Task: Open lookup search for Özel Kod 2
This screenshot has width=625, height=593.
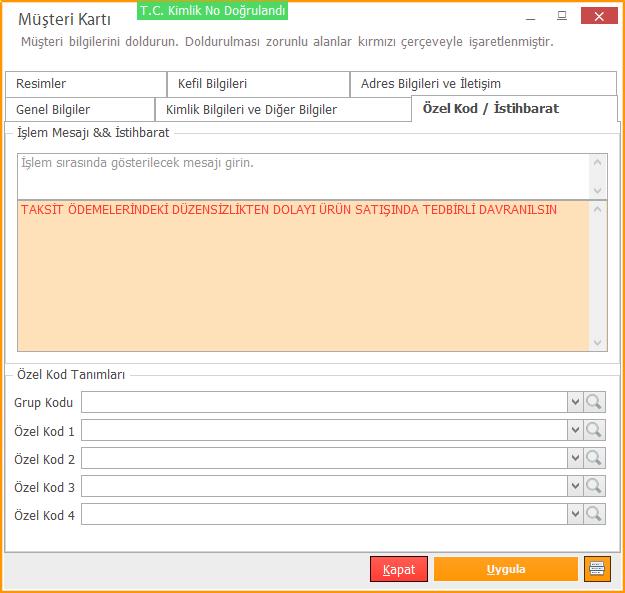Action: (595, 458)
